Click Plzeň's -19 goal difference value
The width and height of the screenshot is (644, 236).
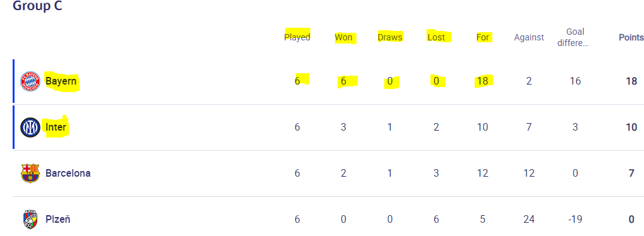[575, 219]
